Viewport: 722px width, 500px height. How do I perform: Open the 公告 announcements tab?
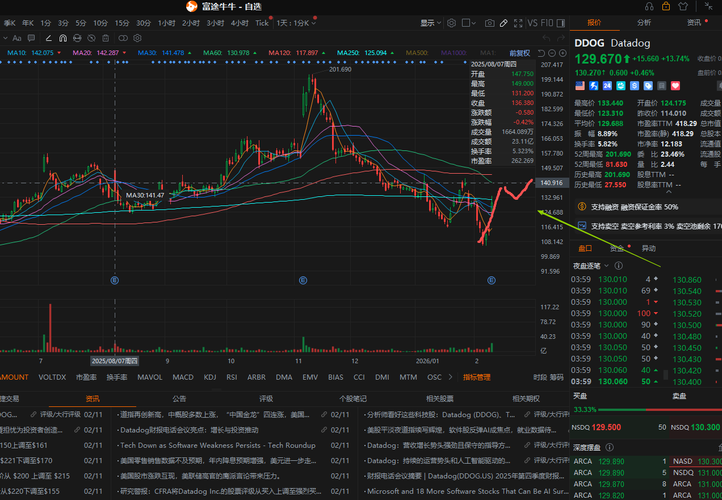(179, 399)
